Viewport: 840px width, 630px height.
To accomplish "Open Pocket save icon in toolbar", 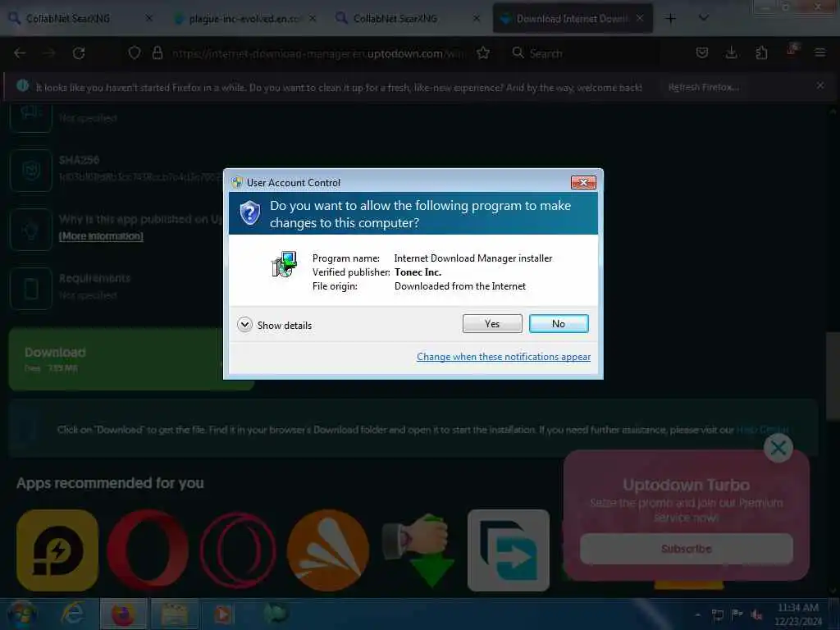I will 702,52.
